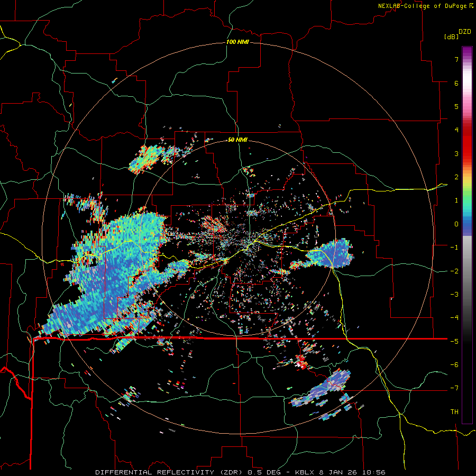Screen dimensions: 476x476
Task: Click the 8 JAN 26 date in caption
Action: tap(338, 472)
